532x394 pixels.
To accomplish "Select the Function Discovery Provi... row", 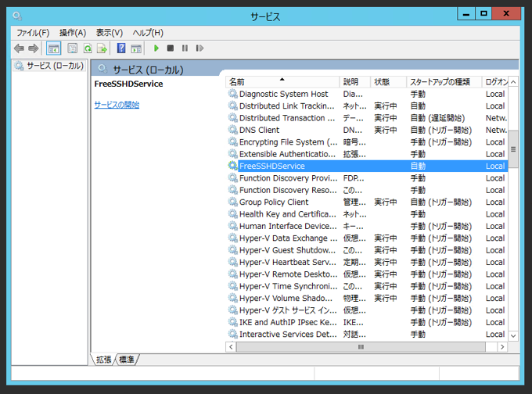I will [x=367, y=178].
